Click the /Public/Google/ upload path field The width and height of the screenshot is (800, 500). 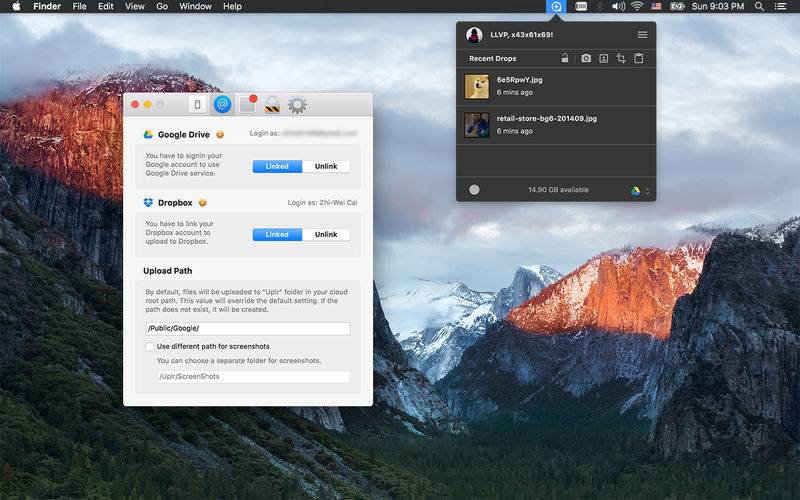tap(248, 329)
